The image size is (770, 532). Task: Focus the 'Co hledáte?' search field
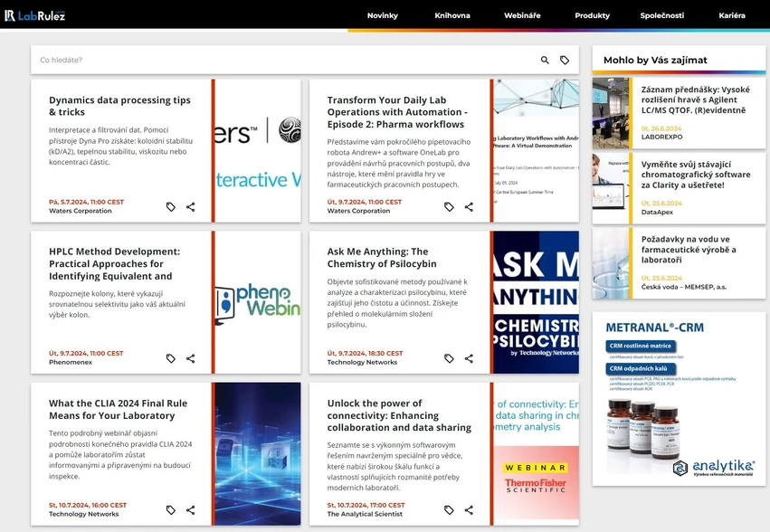285,60
